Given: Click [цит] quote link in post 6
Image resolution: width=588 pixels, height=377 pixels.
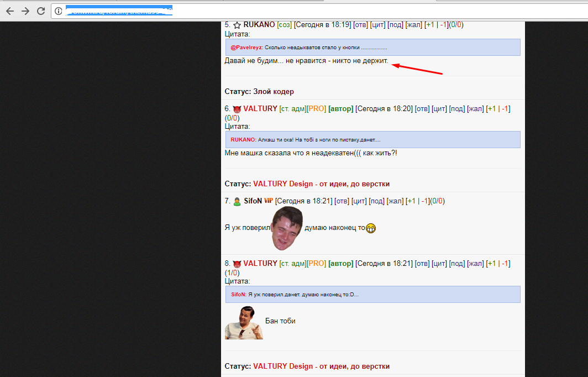Looking at the screenshot, I should coord(439,109).
